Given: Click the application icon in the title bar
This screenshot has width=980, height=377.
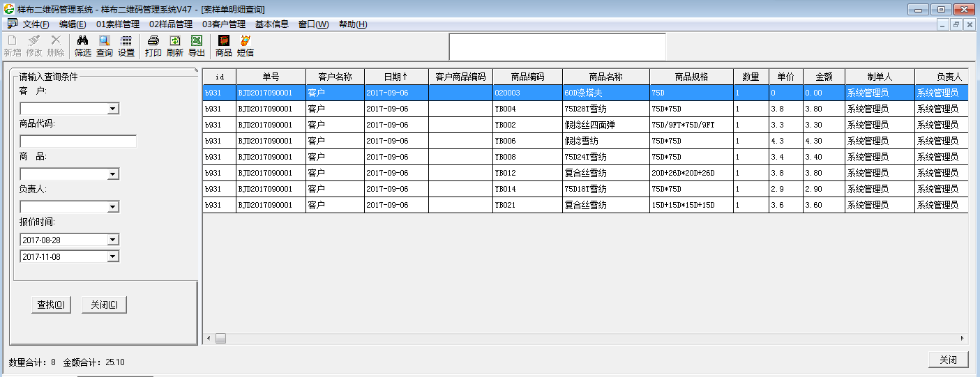Looking at the screenshot, I should point(8,9).
